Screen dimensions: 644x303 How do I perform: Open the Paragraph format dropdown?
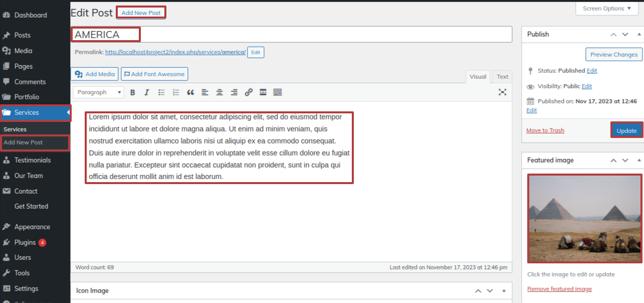[x=98, y=92]
